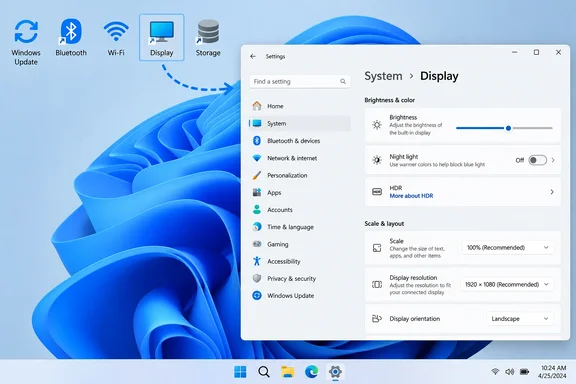Click the Windows Update label in sidebar

click(291, 296)
